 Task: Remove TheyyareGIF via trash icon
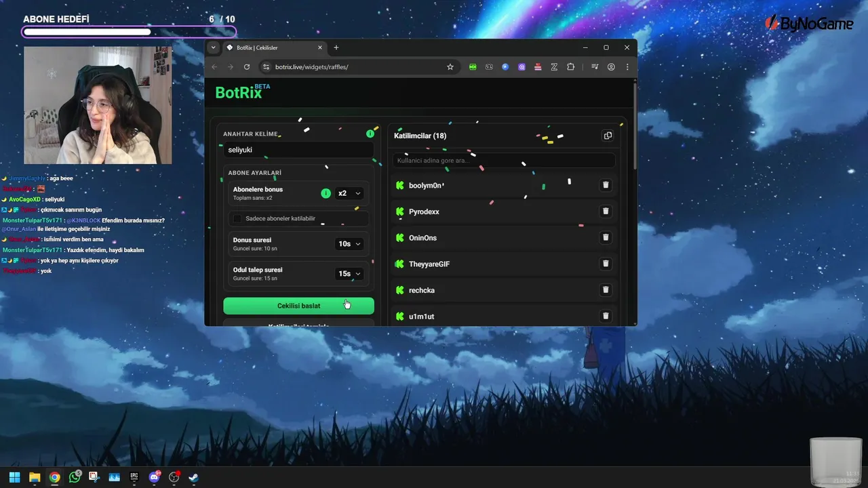point(606,264)
